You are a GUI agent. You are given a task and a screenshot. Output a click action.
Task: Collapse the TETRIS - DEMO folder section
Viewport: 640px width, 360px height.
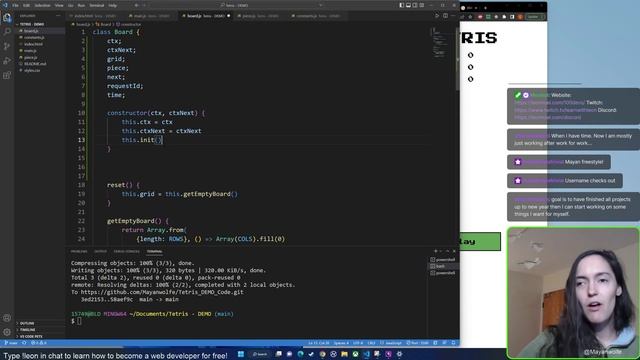(x=40, y=24)
